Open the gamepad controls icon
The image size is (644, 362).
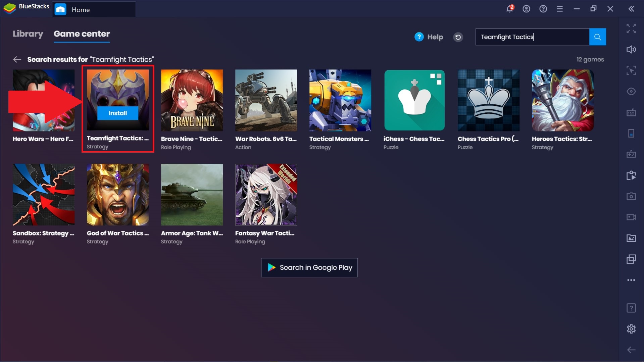pyautogui.click(x=631, y=154)
